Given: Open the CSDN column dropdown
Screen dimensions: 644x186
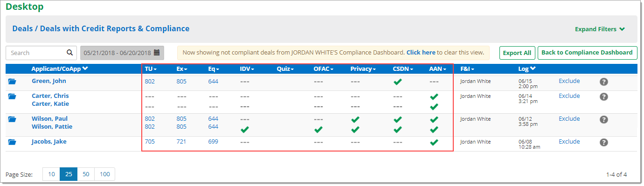Looking at the screenshot, I should pos(403,69).
